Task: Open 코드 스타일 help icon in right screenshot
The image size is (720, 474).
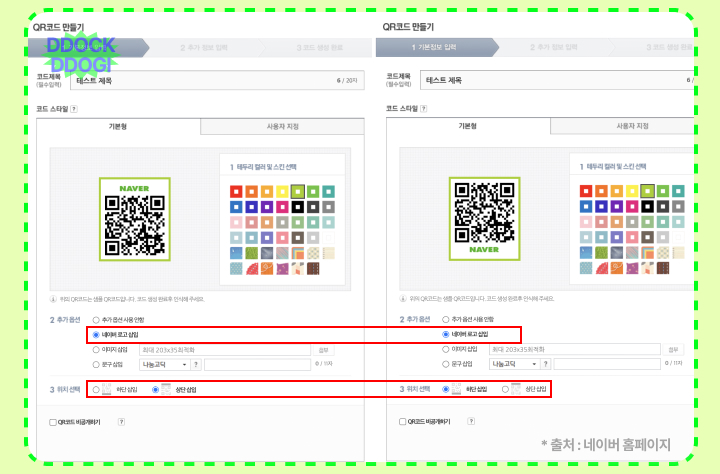Action: click(423, 108)
